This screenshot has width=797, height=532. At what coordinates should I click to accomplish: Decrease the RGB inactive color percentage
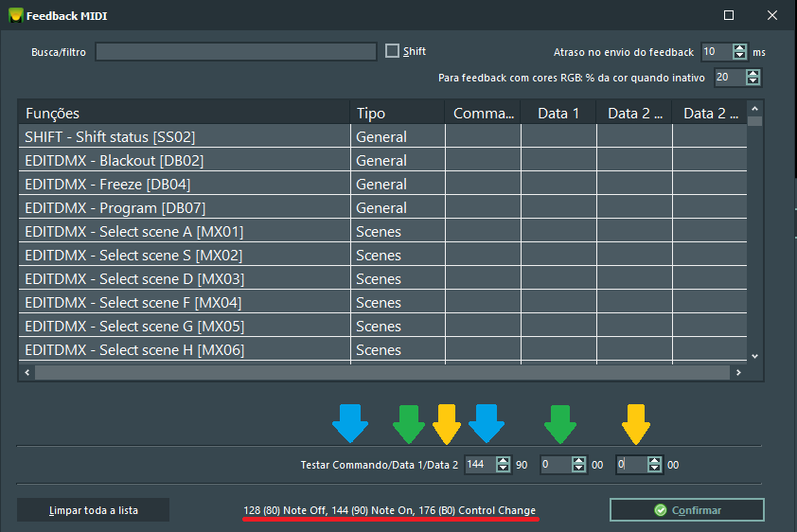[x=752, y=81]
